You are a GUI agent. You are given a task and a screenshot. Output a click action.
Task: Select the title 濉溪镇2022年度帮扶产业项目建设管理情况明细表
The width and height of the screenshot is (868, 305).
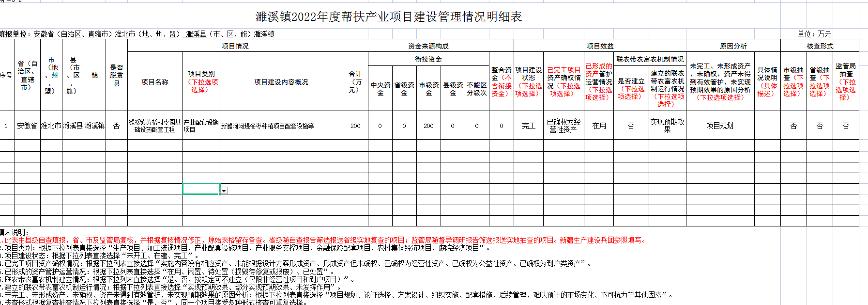[389, 17]
